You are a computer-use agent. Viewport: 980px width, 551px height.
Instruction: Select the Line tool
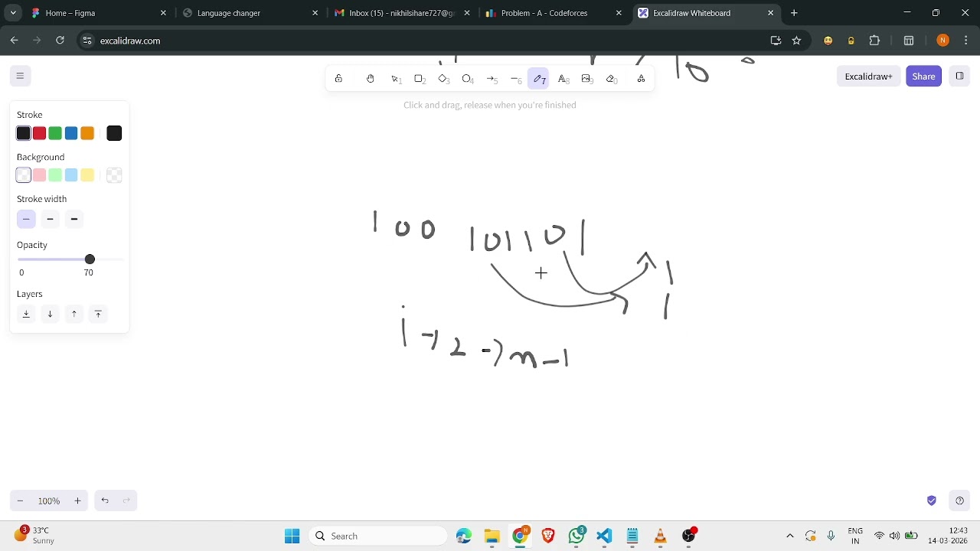click(516, 79)
